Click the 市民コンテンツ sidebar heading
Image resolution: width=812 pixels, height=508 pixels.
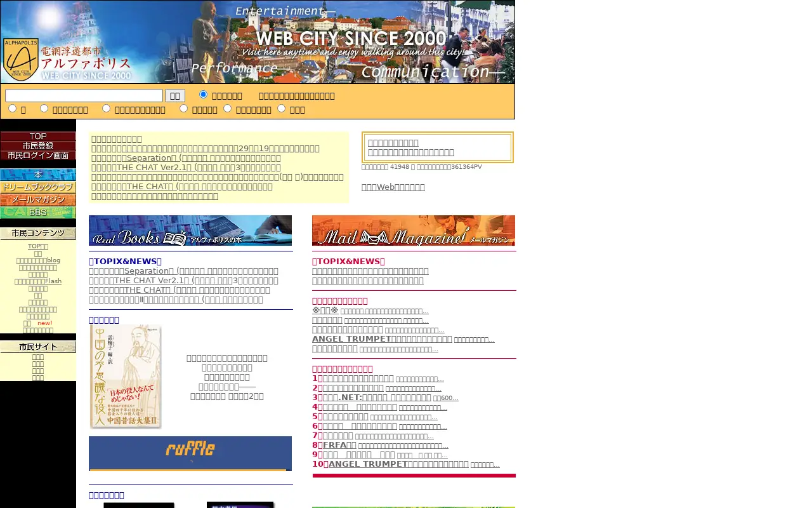38,233
